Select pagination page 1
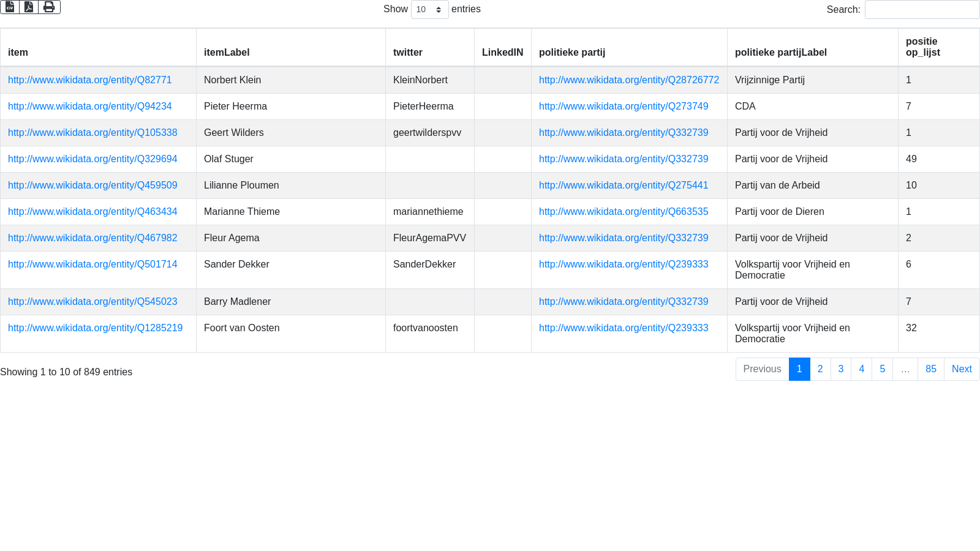The width and height of the screenshot is (980, 551). 799,369
